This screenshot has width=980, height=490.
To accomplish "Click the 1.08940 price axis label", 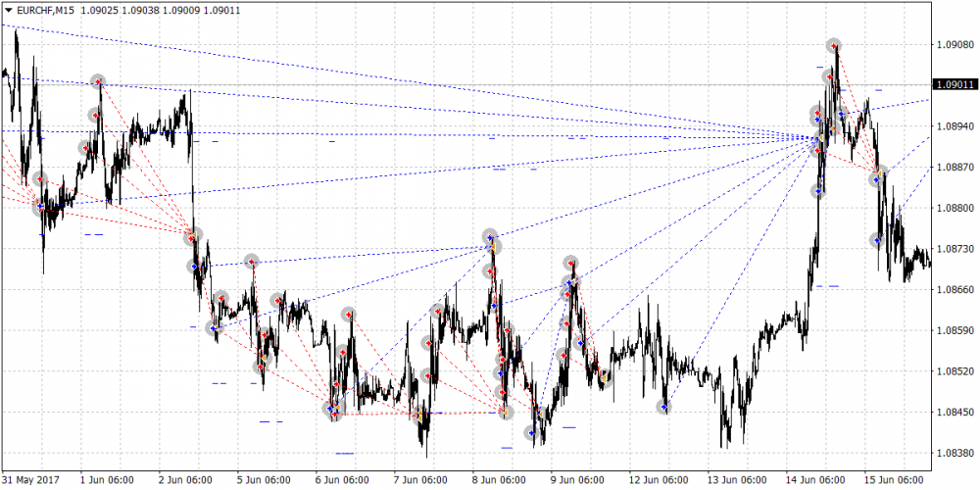I will [x=954, y=126].
